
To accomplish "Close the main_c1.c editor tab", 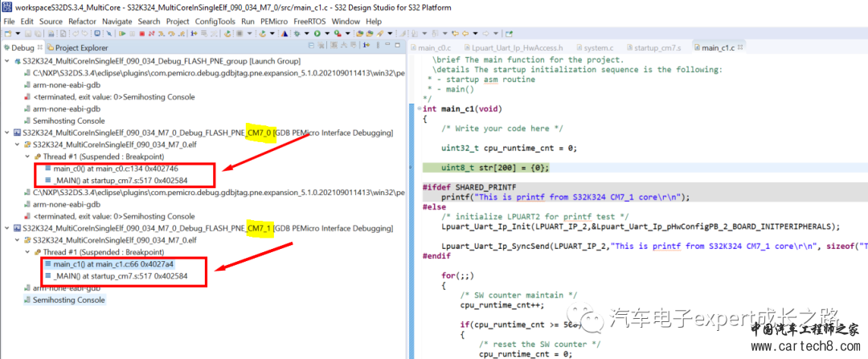I will [740, 47].
